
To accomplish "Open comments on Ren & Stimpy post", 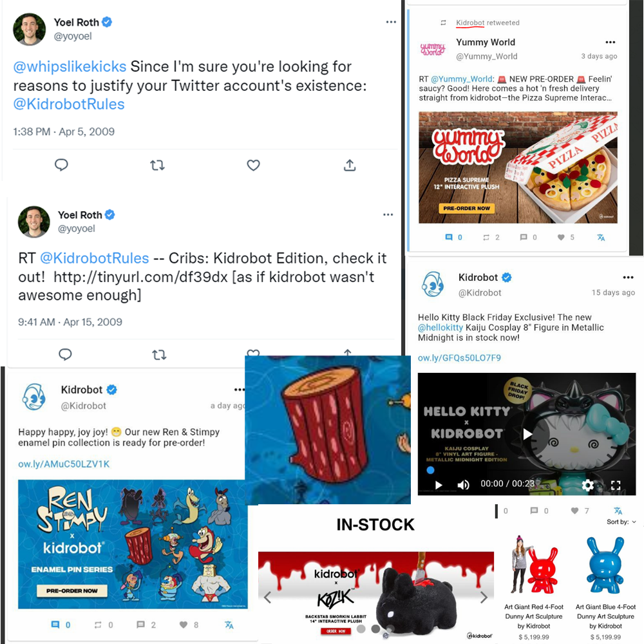I will pos(140,625).
